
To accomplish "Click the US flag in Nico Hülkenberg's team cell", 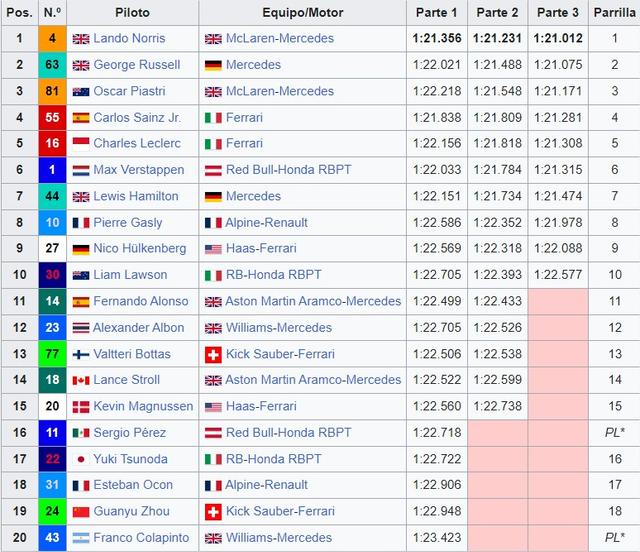I will tap(213, 249).
